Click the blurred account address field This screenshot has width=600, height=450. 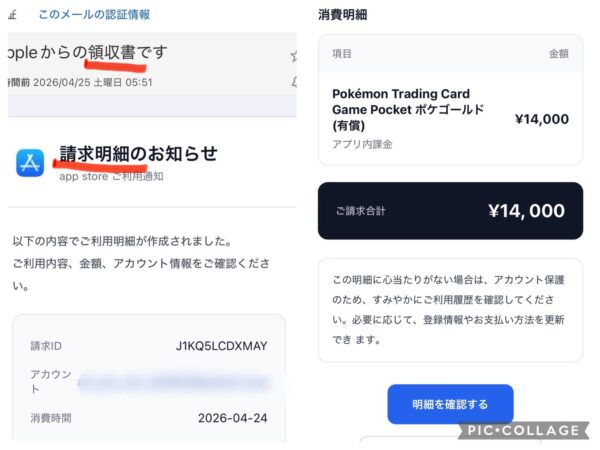pos(174,382)
